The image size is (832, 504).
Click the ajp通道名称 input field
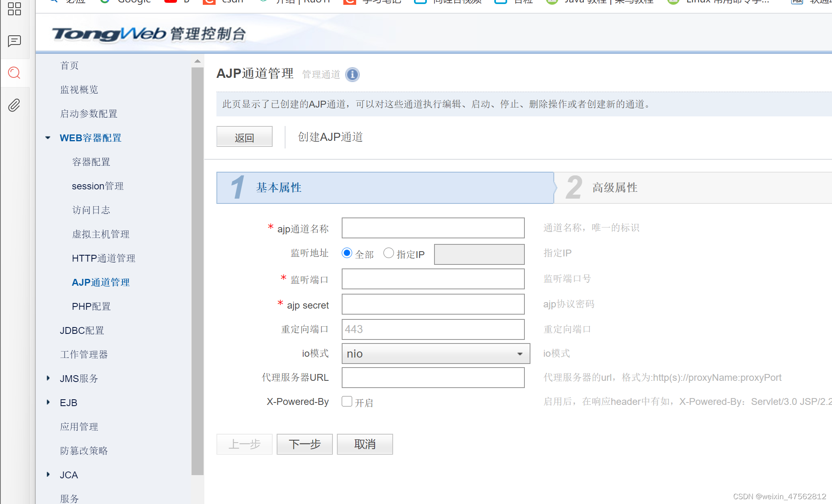click(x=433, y=228)
